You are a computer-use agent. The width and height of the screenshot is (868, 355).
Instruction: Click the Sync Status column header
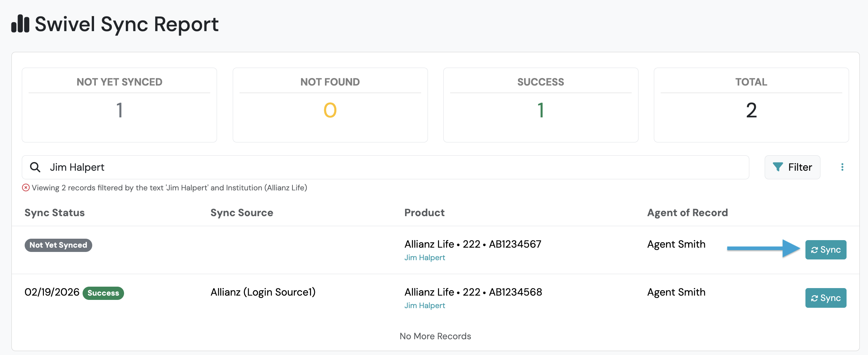(55, 213)
